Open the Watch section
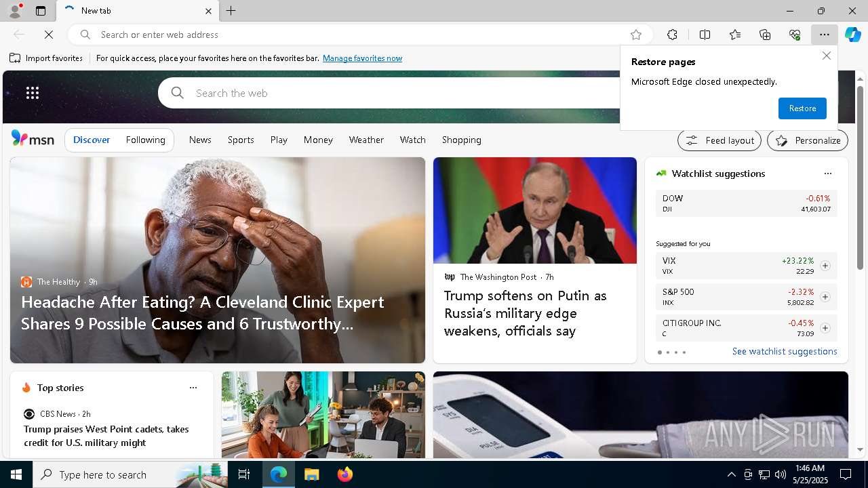This screenshot has width=868, height=488. pyautogui.click(x=412, y=140)
